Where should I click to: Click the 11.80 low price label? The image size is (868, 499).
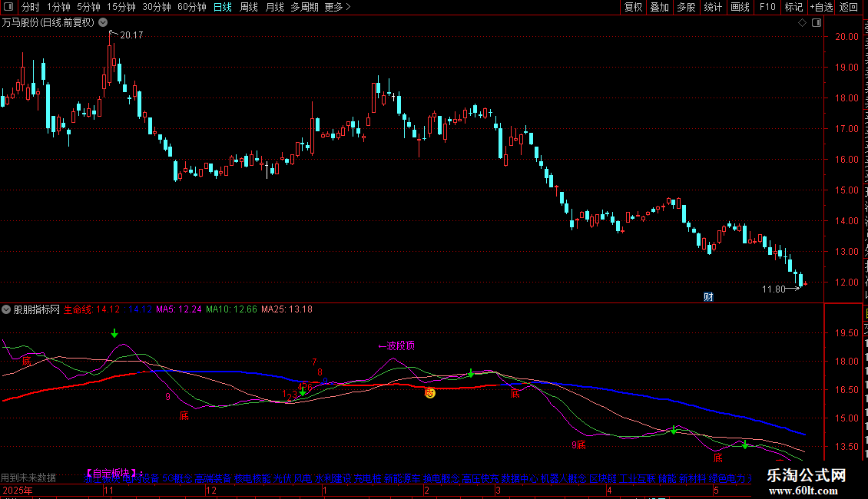point(774,289)
